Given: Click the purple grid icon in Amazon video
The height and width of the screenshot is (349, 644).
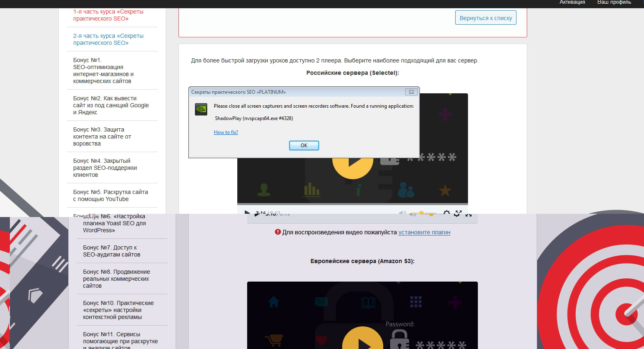Looking at the screenshot, I should pyautogui.click(x=416, y=302).
